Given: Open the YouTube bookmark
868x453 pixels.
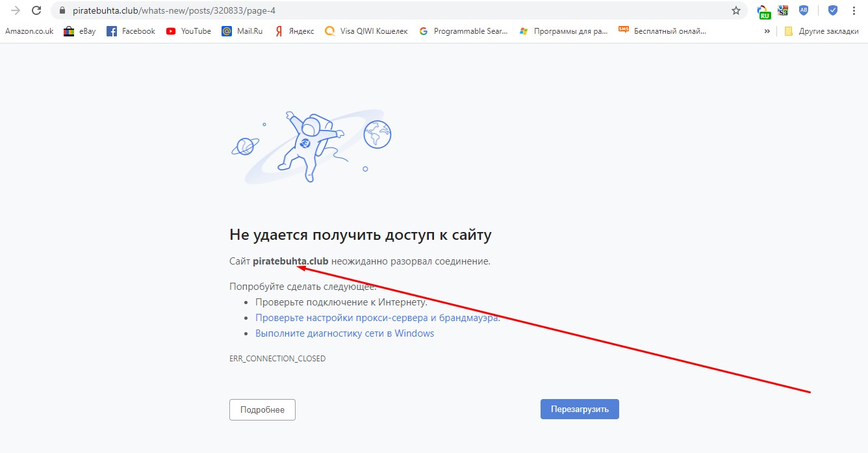Looking at the screenshot, I should tap(188, 31).
